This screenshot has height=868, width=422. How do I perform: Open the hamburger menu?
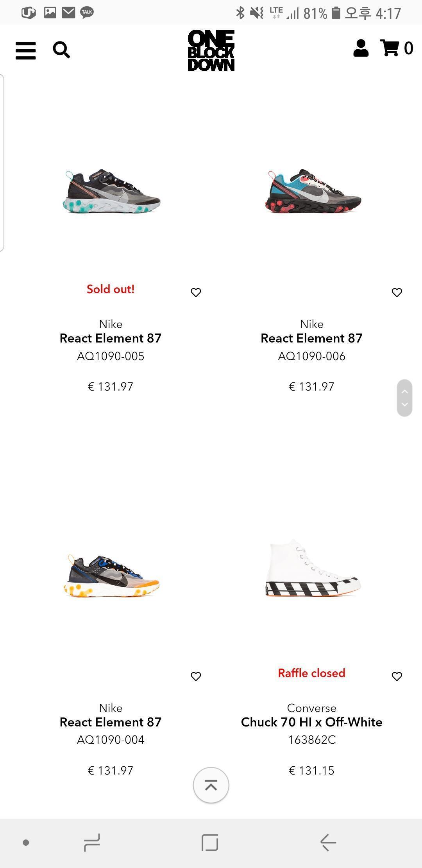click(26, 50)
